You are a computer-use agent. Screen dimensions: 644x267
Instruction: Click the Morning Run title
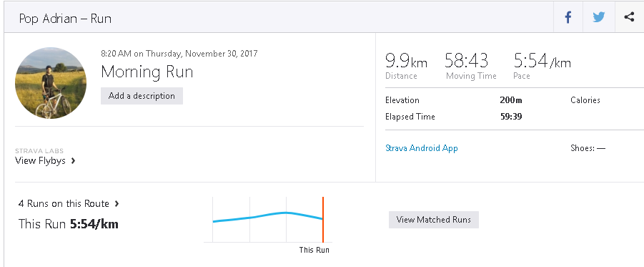pyautogui.click(x=147, y=72)
